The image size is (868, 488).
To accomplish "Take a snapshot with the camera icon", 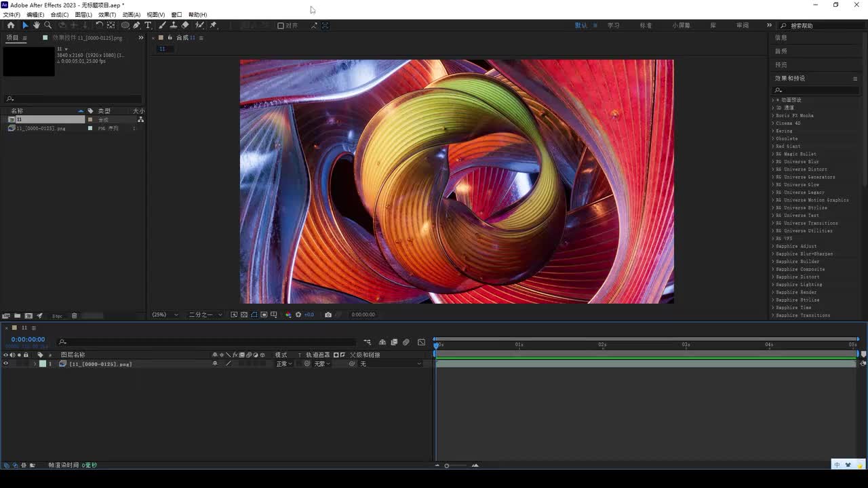I will [328, 314].
